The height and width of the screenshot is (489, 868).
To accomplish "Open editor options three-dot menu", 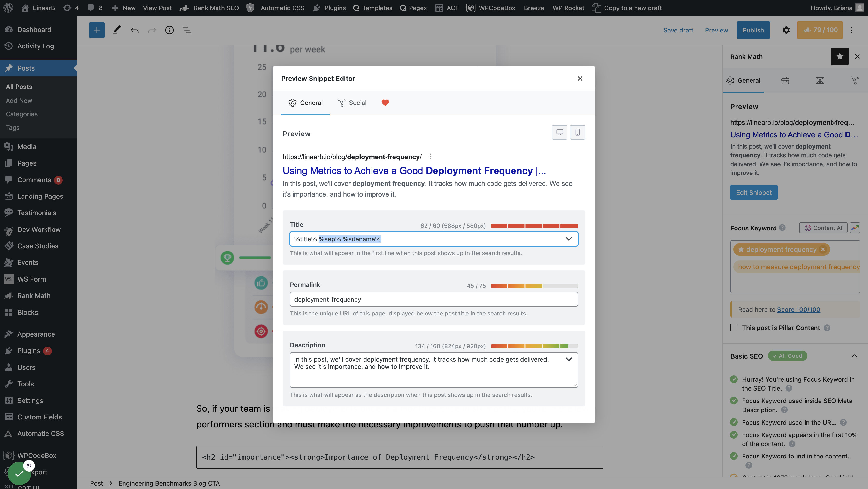I will point(852,30).
